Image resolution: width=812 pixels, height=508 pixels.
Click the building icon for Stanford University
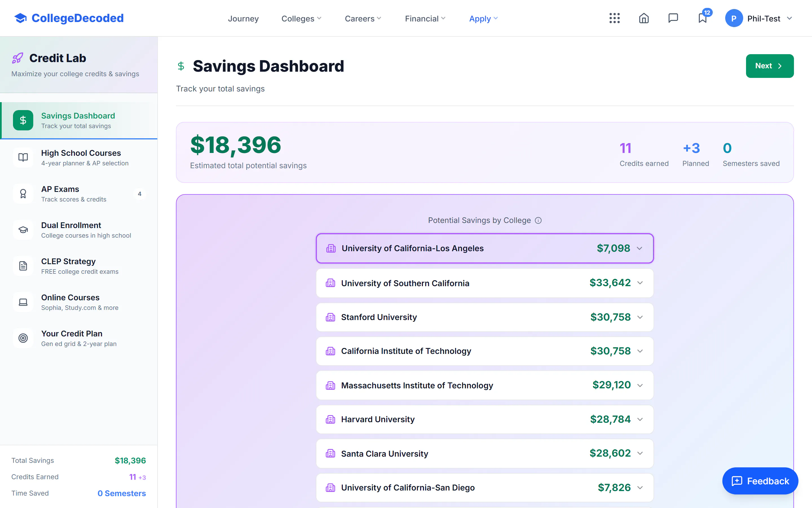[330, 317]
